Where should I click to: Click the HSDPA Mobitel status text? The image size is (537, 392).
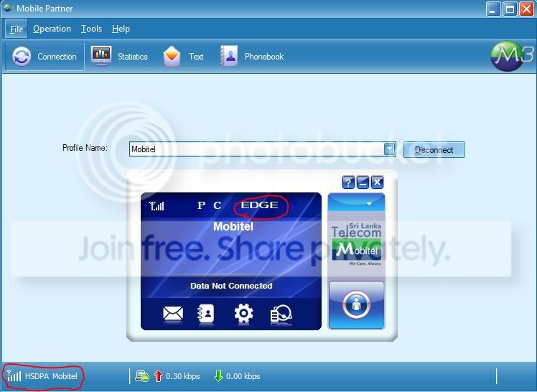pyautogui.click(x=51, y=376)
